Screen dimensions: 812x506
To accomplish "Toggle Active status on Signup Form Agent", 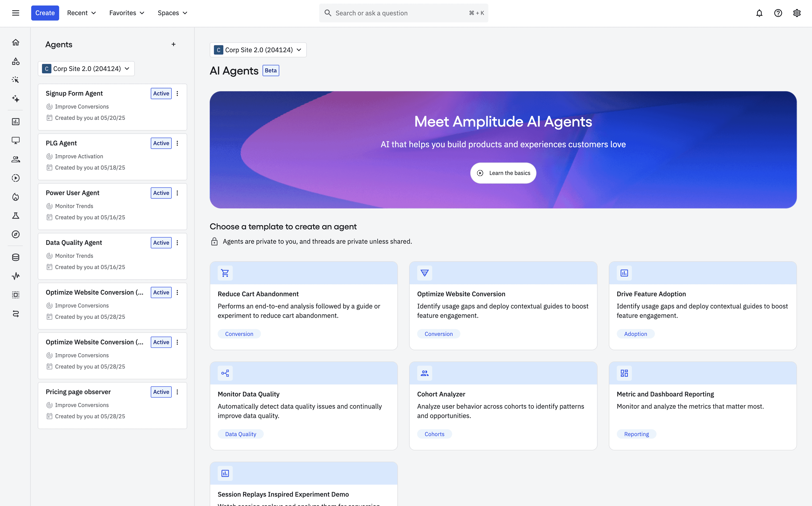I will click(161, 93).
